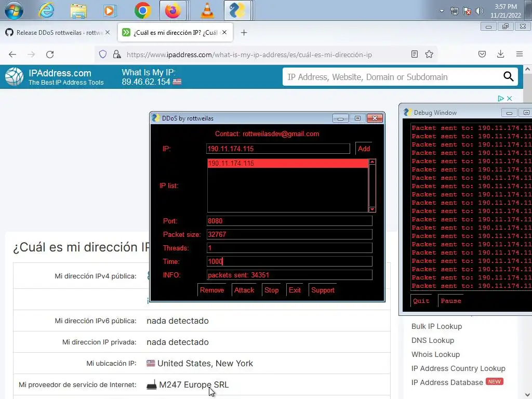The image size is (532, 399).
Task: Open the Windows Start orb
Action: 14,10
